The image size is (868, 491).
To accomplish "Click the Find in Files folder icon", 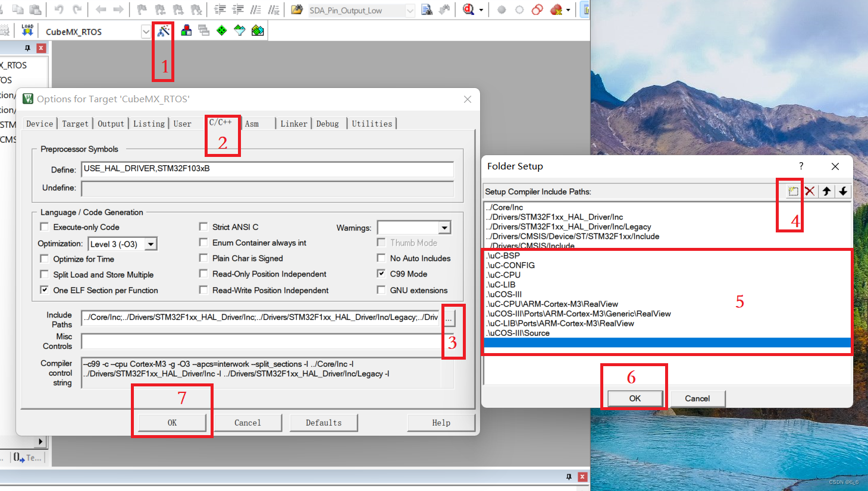I will point(297,10).
